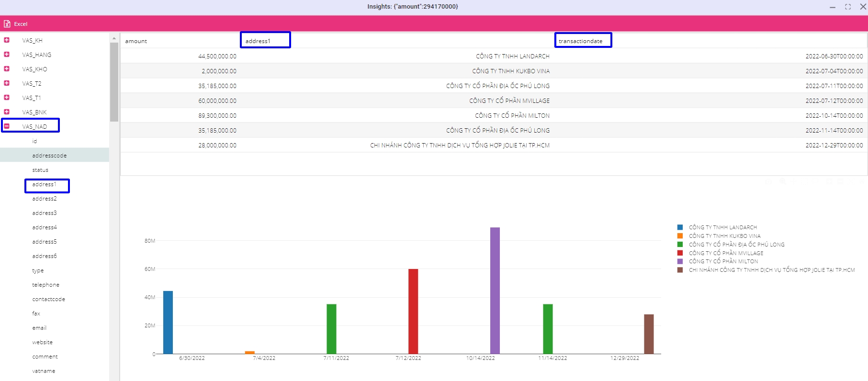The image size is (868, 381).
Task: Toggle fullscreen icon in title bar
Action: [848, 7]
